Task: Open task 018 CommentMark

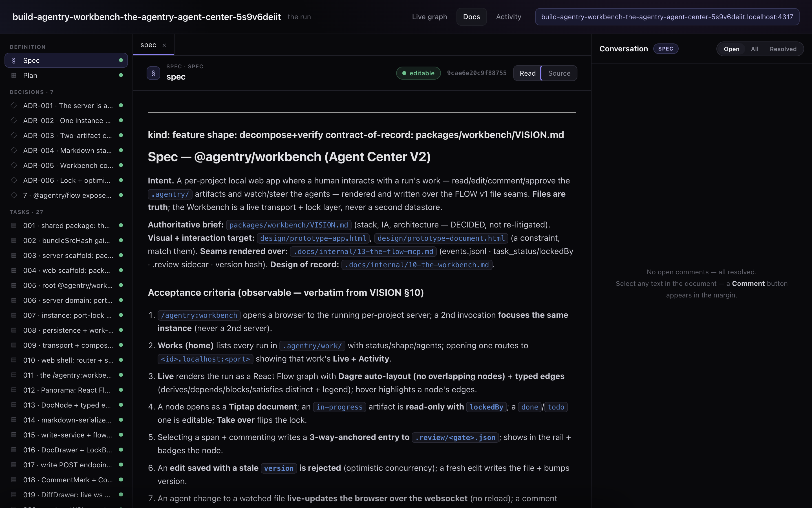Action: tap(66, 480)
